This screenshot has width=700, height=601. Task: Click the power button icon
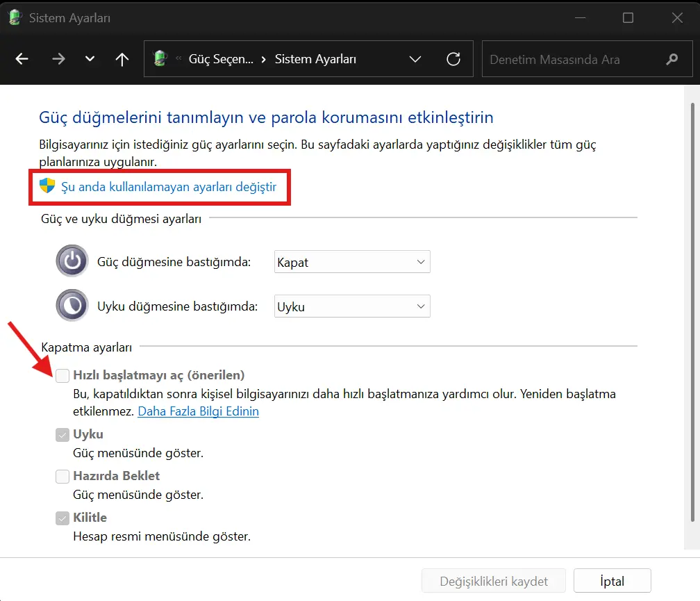click(72, 261)
